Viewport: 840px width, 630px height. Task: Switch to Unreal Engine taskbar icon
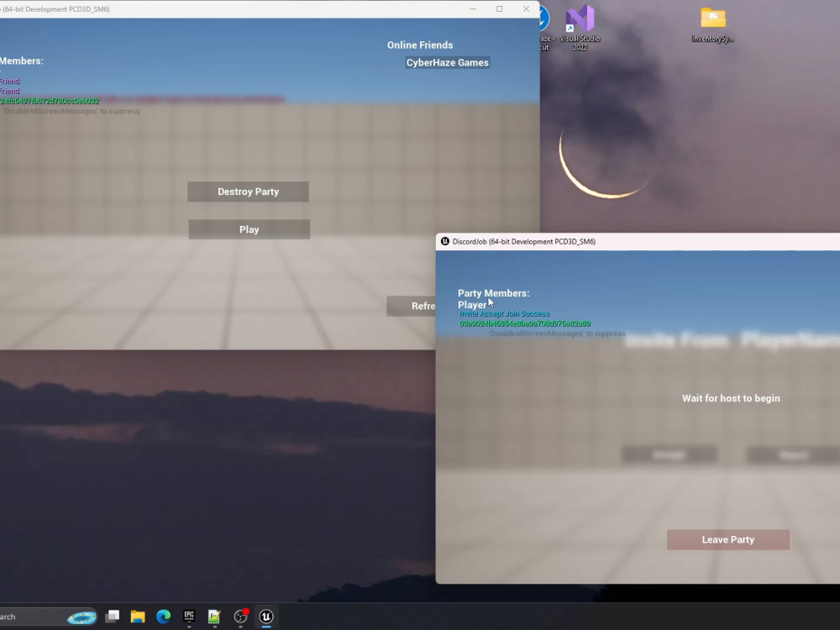pos(266,617)
